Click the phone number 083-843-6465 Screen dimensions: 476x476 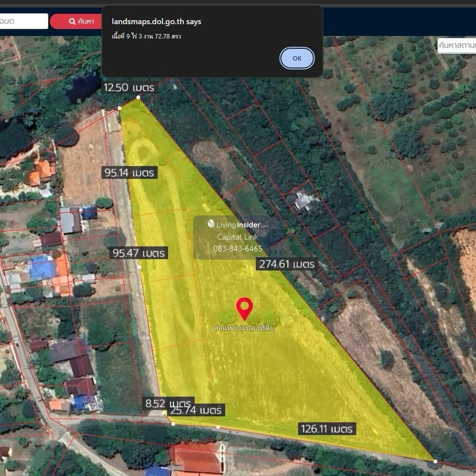click(238, 249)
